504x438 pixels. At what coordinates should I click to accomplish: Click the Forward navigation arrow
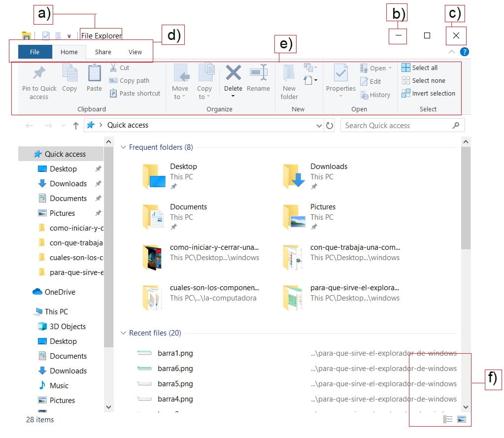click(48, 126)
